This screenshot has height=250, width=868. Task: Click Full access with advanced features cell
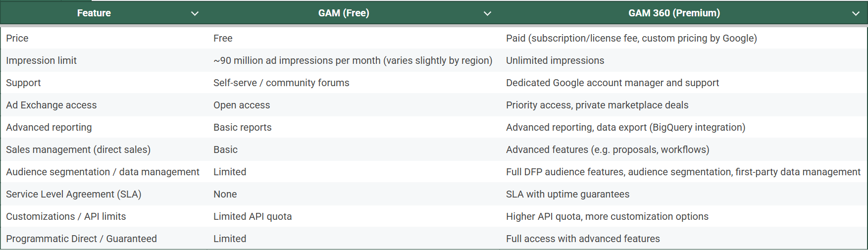(x=583, y=239)
